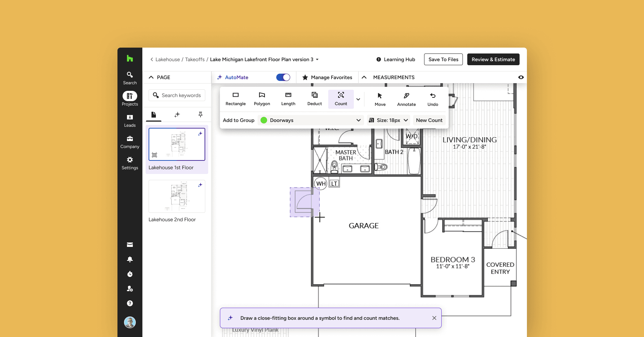
Task: Open Manage Favorites
Action: click(327, 77)
